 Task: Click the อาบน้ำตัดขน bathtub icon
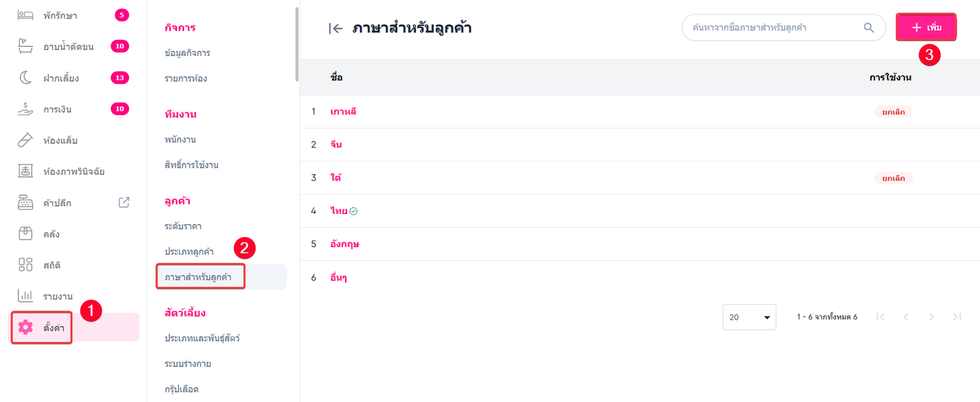(26, 46)
